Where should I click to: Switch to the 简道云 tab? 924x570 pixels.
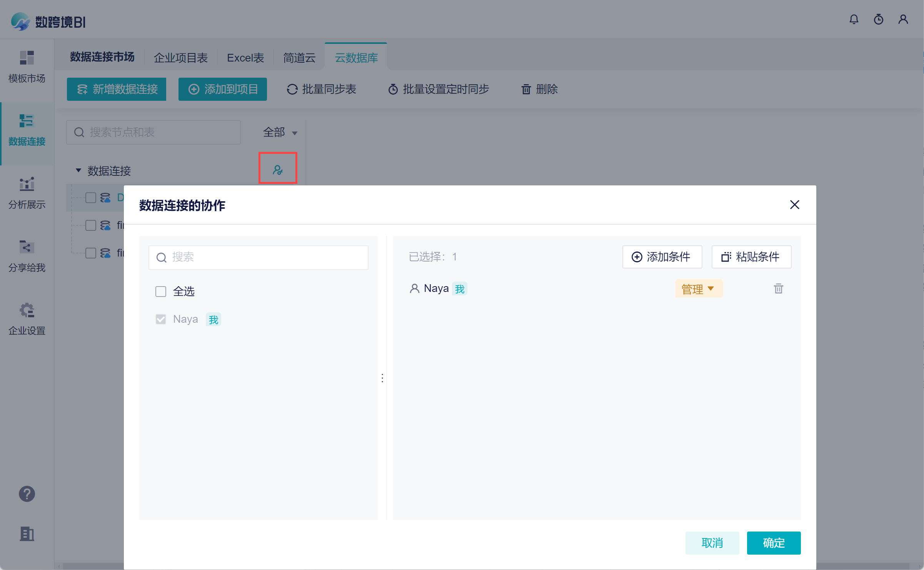pyautogui.click(x=299, y=58)
